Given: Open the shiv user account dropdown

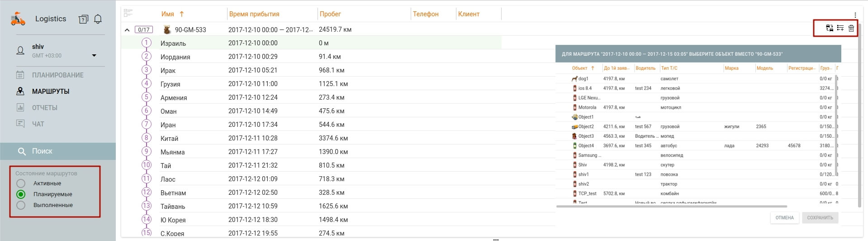Looking at the screenshot, I should click(94, 55).
